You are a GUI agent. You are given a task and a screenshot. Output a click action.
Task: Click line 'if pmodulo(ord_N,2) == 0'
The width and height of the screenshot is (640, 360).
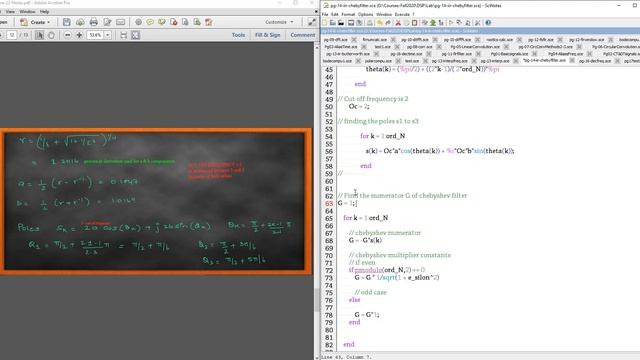[x=387, y=270]
